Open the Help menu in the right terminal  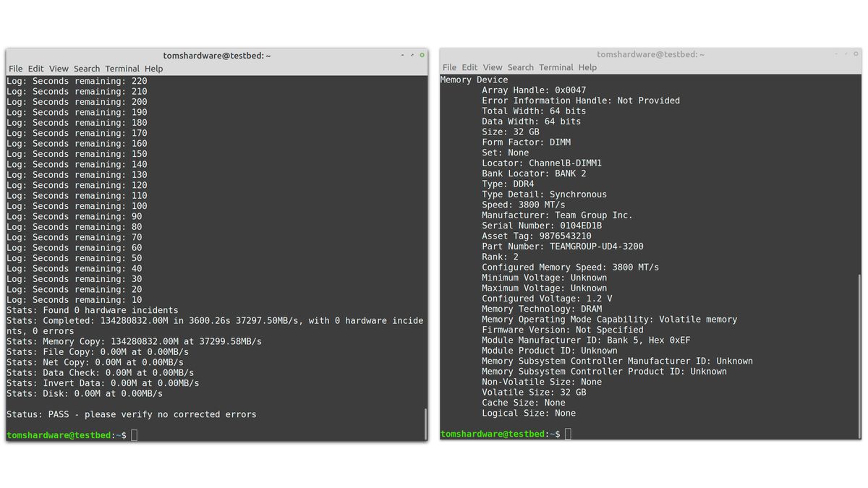point(588,67)
